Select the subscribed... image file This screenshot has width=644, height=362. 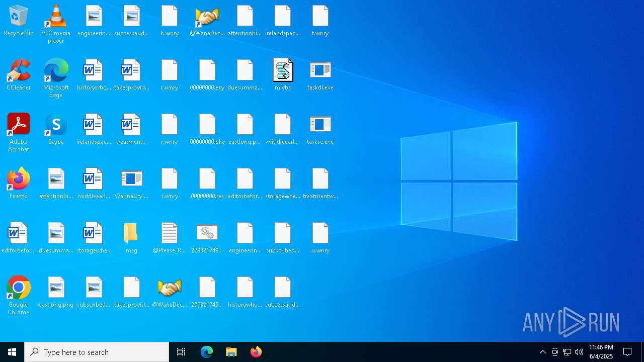[94, 293]
